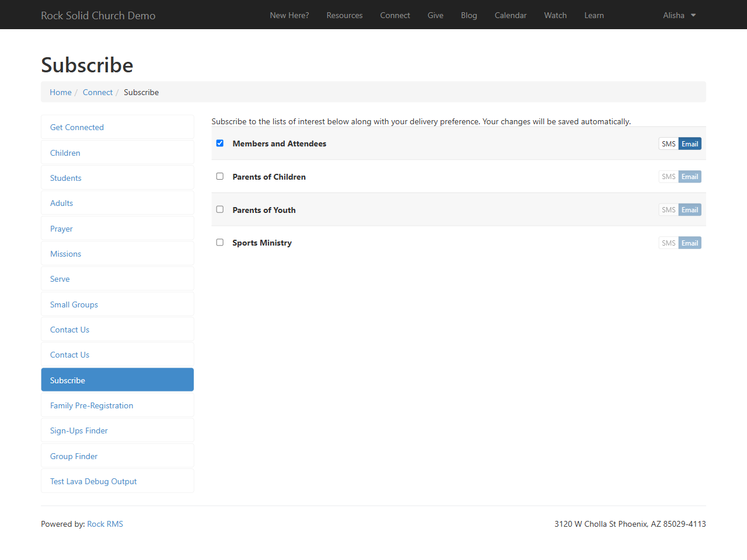
Task: Go to New Here? in the navbar
Action: (289, 15)
